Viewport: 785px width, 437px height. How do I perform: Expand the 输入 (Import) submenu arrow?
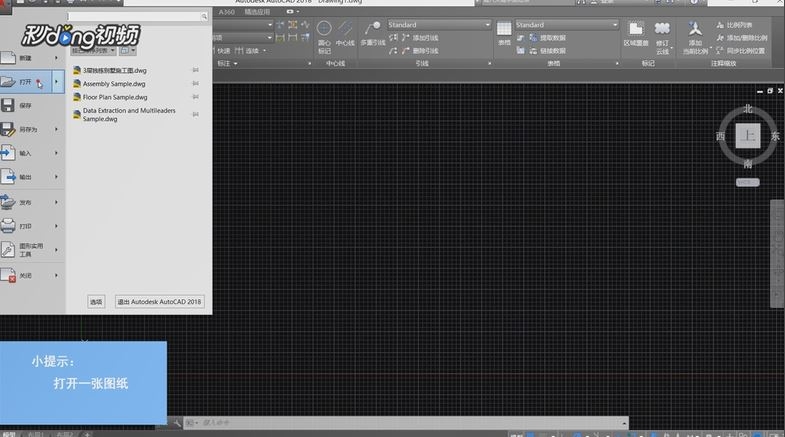click(x=56, y=153)
